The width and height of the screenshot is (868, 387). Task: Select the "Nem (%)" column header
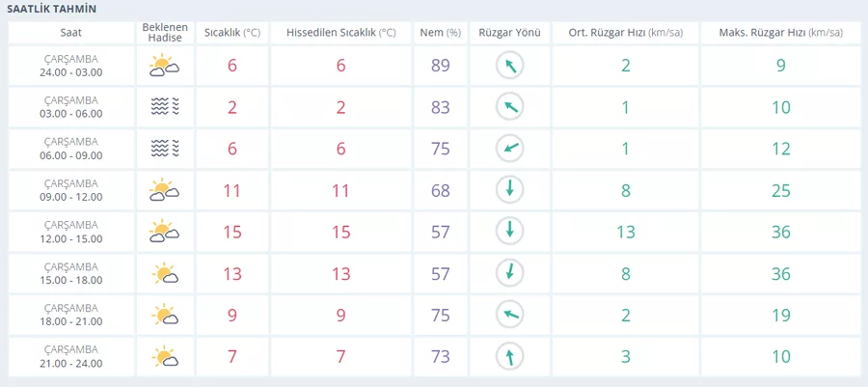pyautogui.click(x=441, y=33)
